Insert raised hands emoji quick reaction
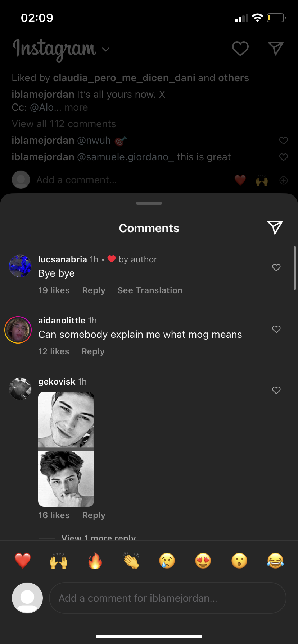The width and height of the screenshot is (298, 644). click(x=59, y=561)
